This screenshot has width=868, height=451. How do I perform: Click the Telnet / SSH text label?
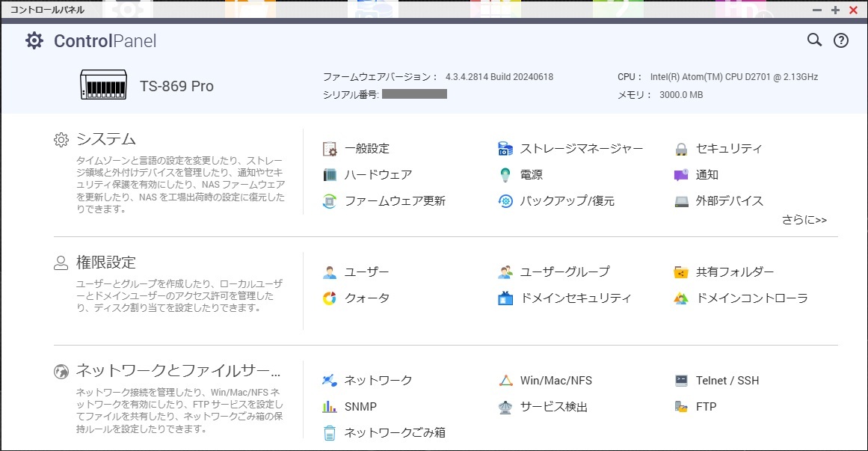coord(727,380)
